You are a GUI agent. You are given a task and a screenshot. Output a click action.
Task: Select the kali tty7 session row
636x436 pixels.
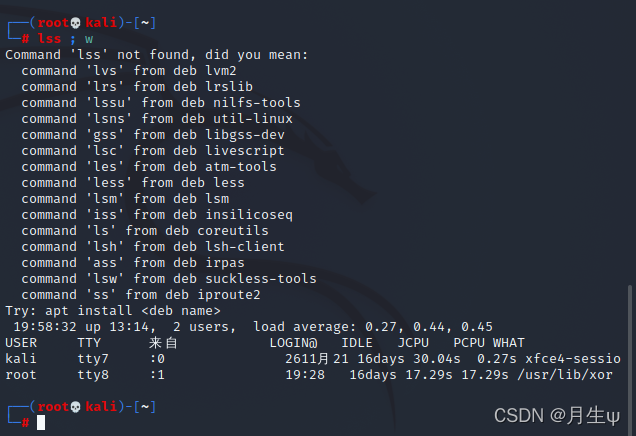pyautogui.click(x=312, y=359)
